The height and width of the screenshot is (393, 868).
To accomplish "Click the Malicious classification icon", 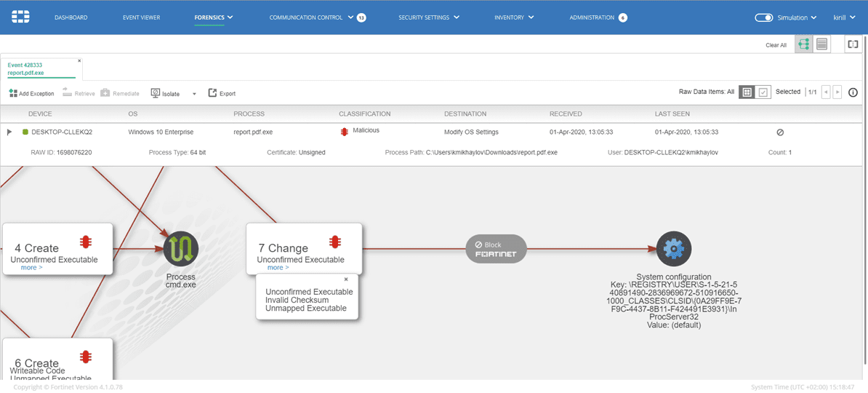I will click(344, 132).
